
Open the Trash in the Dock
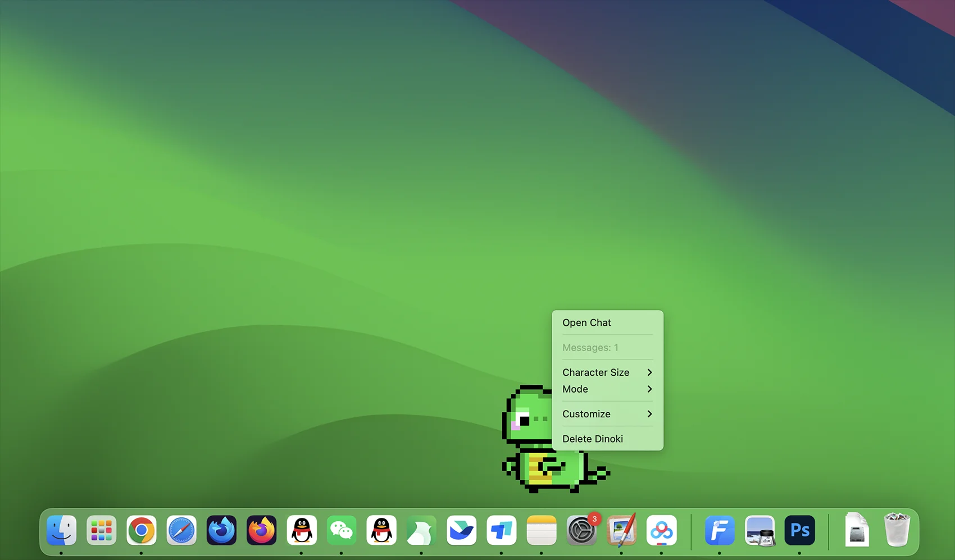[897, 530]
